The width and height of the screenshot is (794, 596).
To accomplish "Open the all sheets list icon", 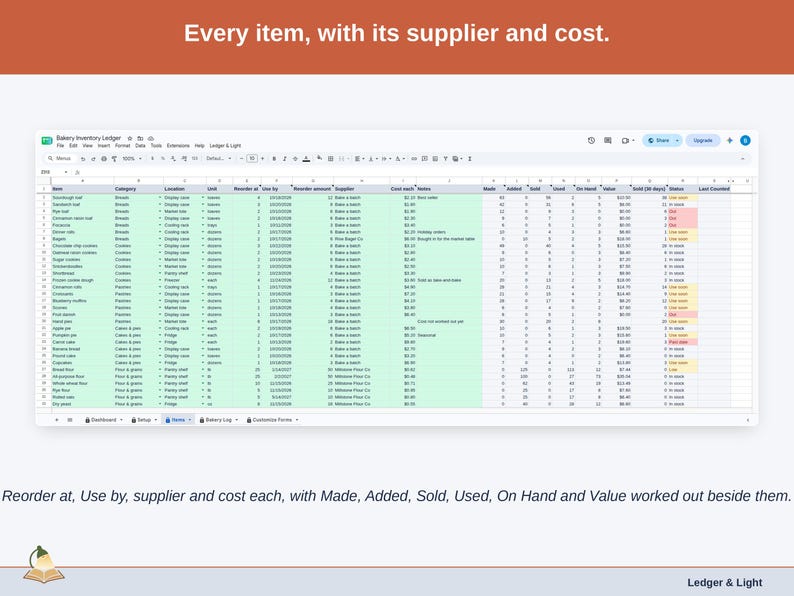I will [70, 420].
